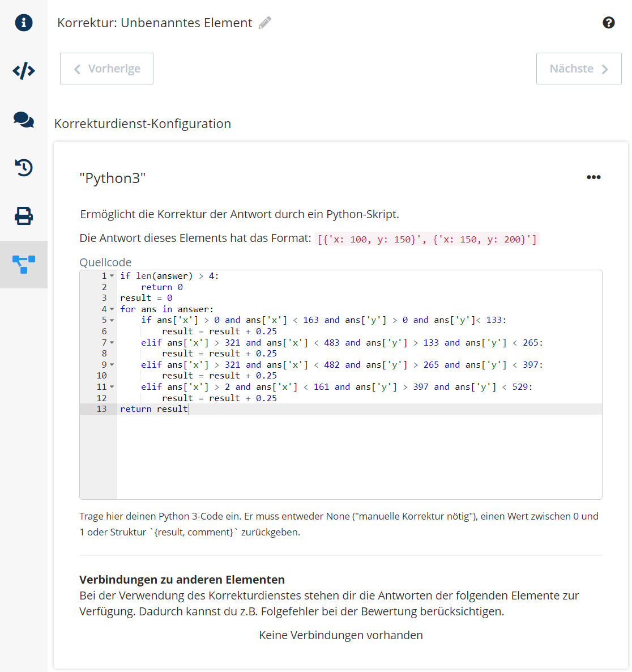Go to the next element with Nächste

click(578, 69)
